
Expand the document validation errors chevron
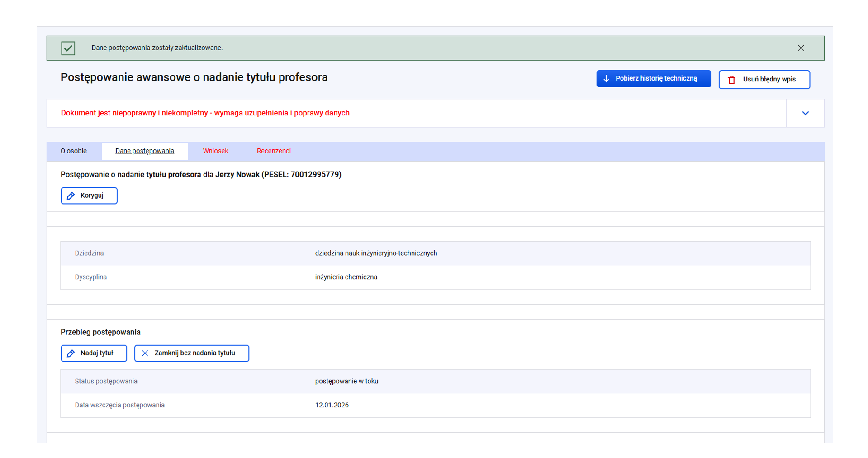point(805,113)
